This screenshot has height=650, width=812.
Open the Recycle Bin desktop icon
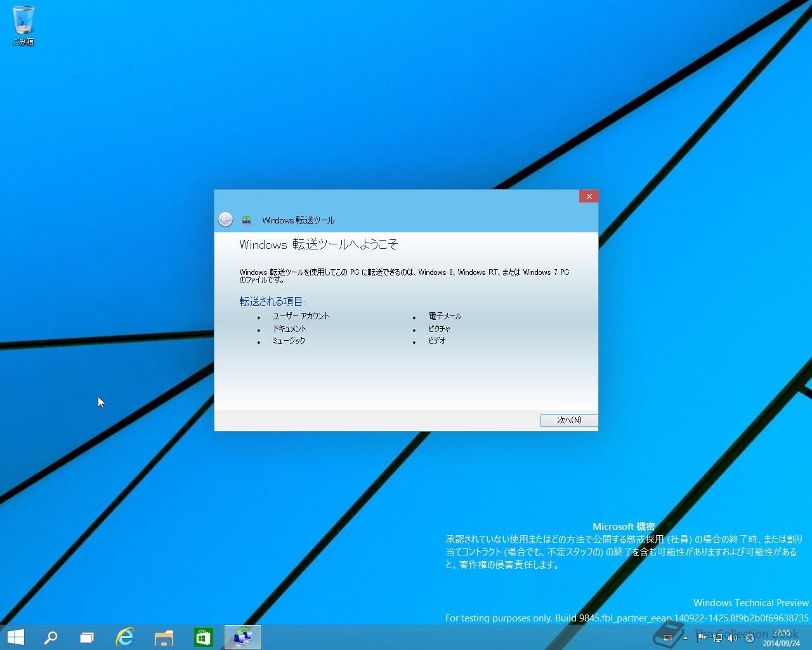coord(23,25)
